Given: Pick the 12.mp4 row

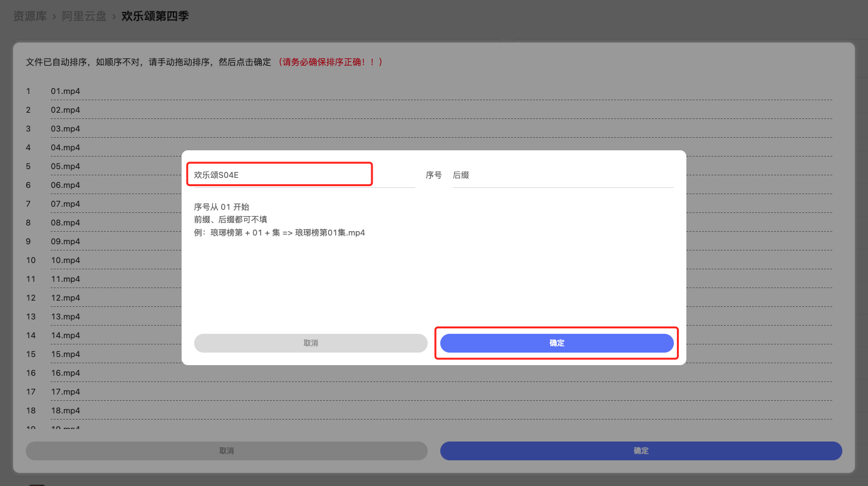Looking at the screenshot, I should point(66,298).
